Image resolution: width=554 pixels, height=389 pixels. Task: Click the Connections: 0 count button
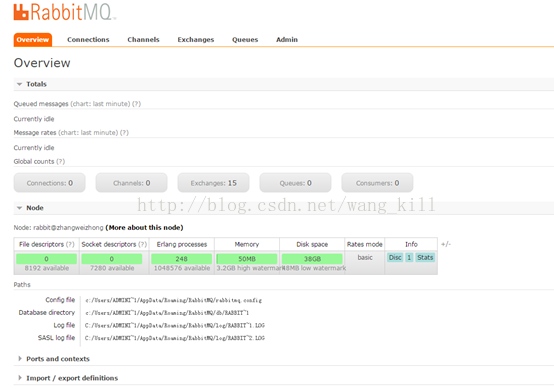[x=49, y=183]
